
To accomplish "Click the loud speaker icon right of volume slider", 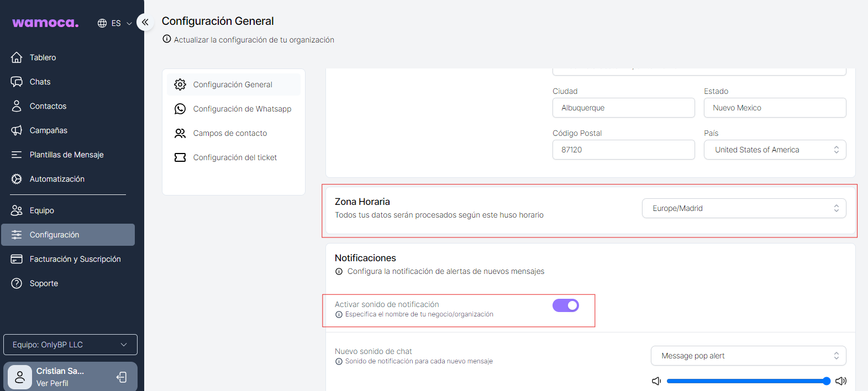I will click(x=841, y=381).
